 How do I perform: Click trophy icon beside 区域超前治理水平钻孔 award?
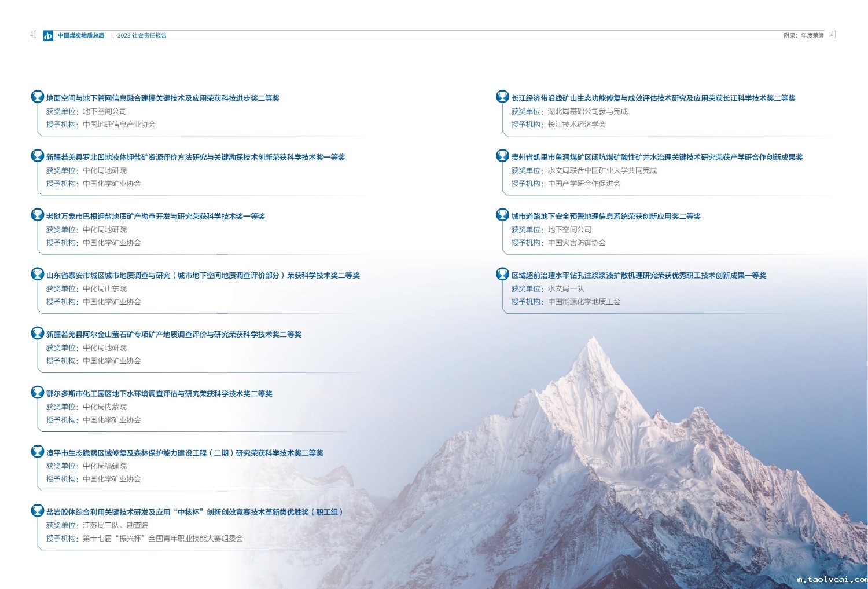pyautogui.click(x=502, y=274)
